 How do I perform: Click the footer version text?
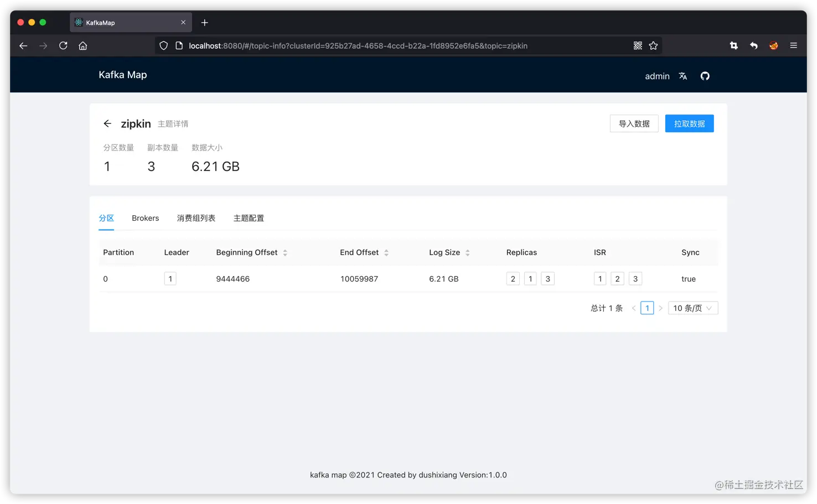tap(408, 475)
